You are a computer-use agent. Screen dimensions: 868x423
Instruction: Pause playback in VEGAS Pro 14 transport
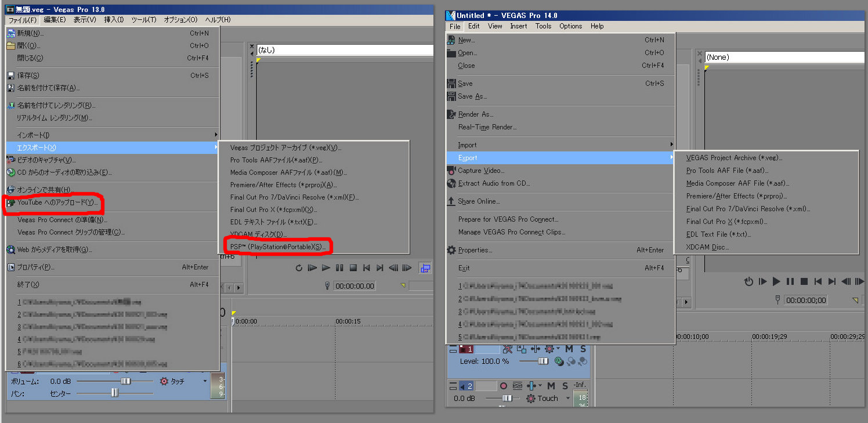point(790,281)
